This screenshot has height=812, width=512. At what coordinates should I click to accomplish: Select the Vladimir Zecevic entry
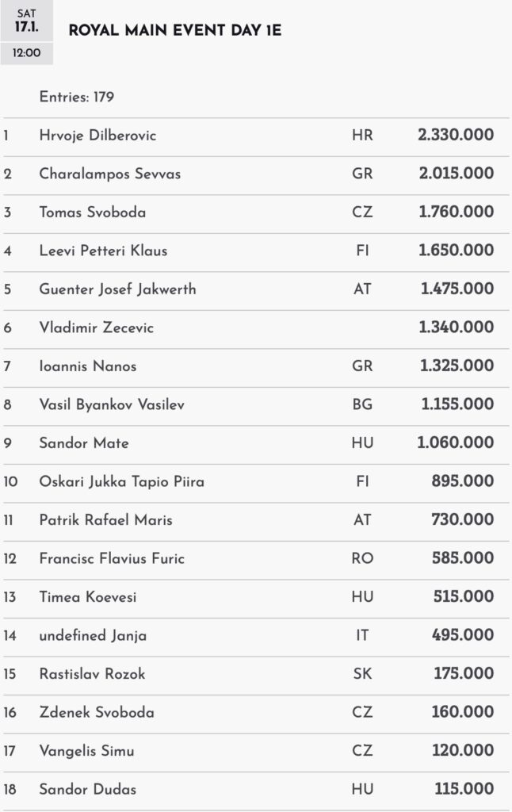click(97, 327)
